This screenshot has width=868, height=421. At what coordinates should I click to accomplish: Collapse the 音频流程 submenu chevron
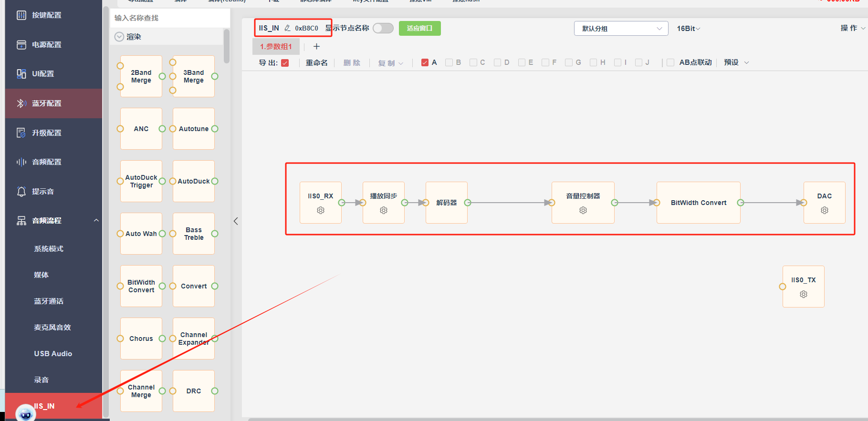coord(96,220)
